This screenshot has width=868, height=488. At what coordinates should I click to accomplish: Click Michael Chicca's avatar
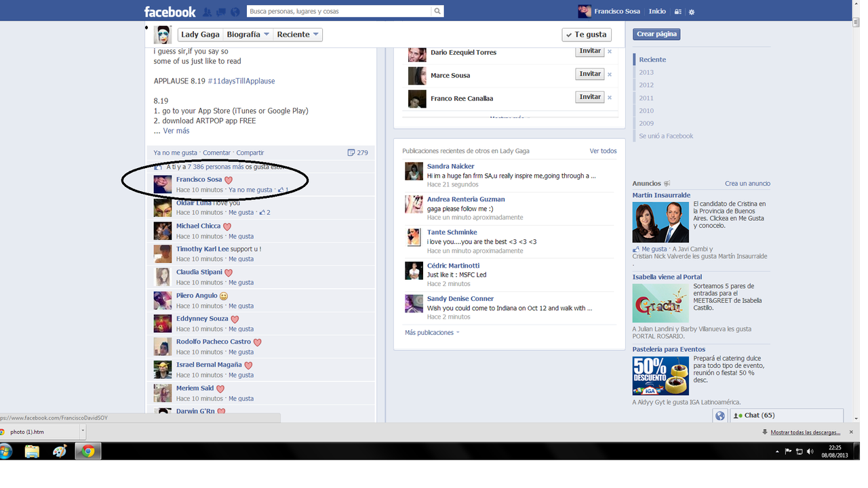coord(163,231)
